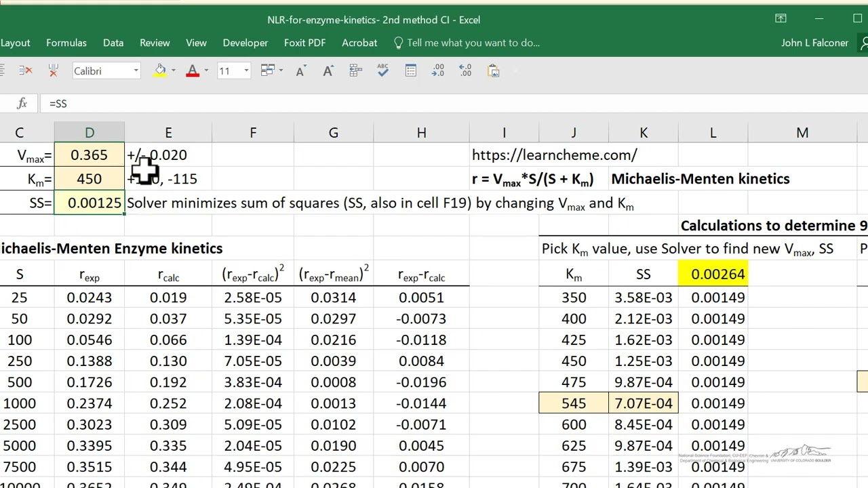
Task: Click the Paste as Picture clipboard icon
Action: tap(494, 70)
